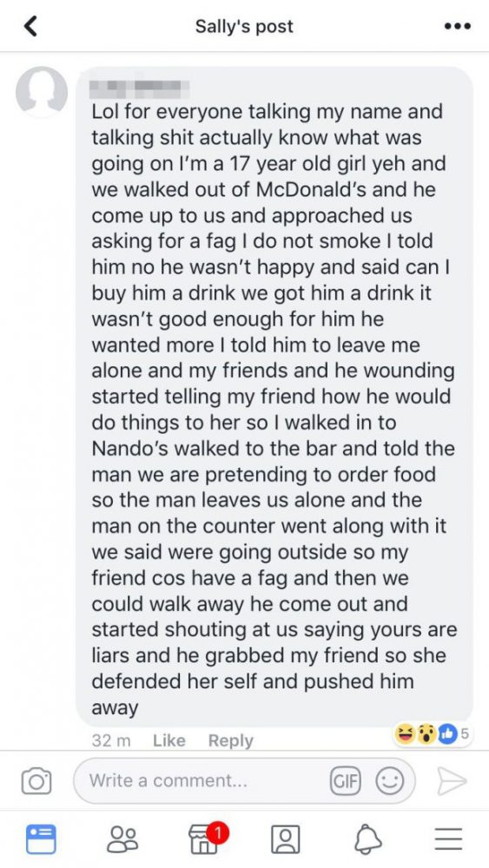Like the comment
The width and height of the screenshot is (489, 868).
[x=169, y=740]
